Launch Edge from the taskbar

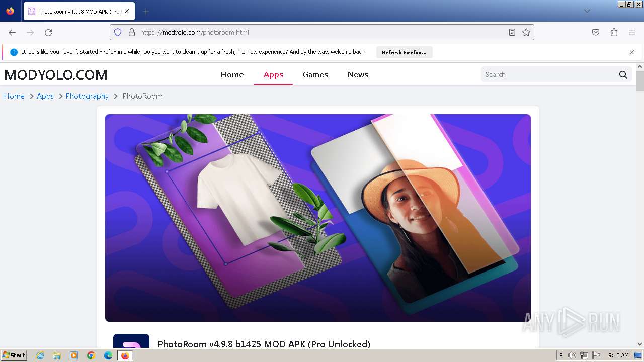[108, 355]
